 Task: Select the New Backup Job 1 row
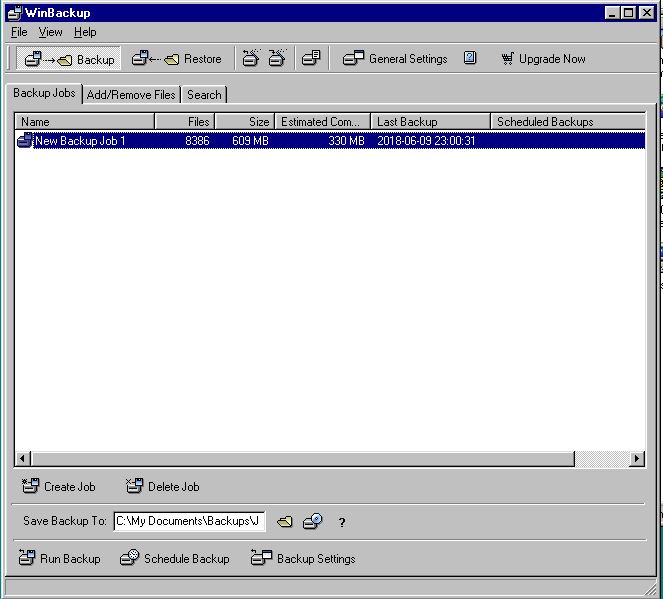pyautogui.click(x=330, y=140)
